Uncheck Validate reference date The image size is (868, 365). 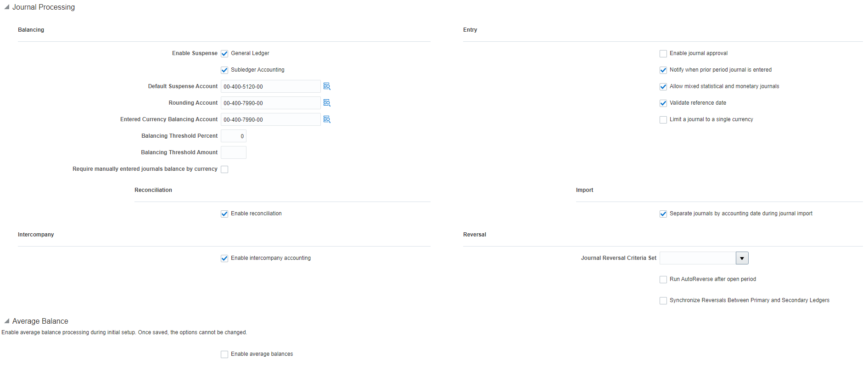(x=663, y=103)
